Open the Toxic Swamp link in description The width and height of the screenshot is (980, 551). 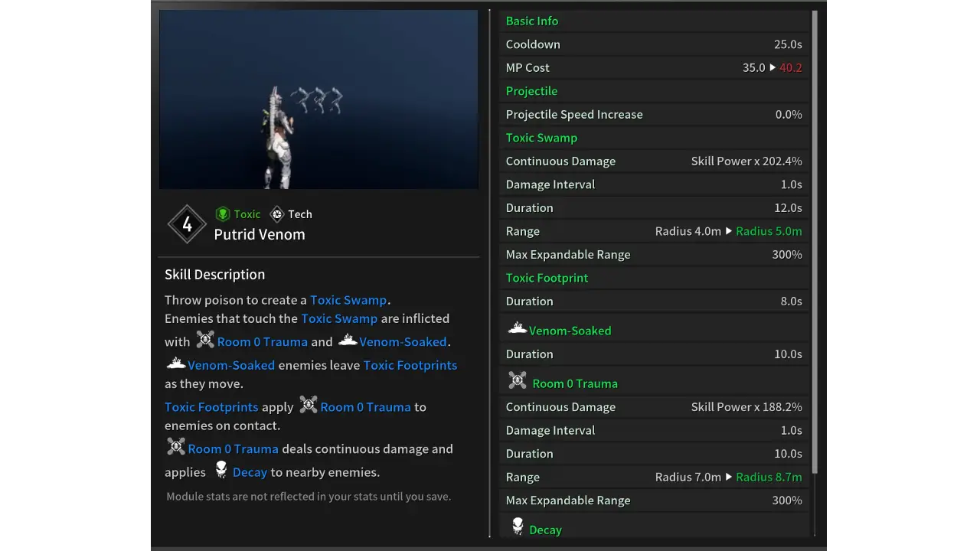pos(348,300)
